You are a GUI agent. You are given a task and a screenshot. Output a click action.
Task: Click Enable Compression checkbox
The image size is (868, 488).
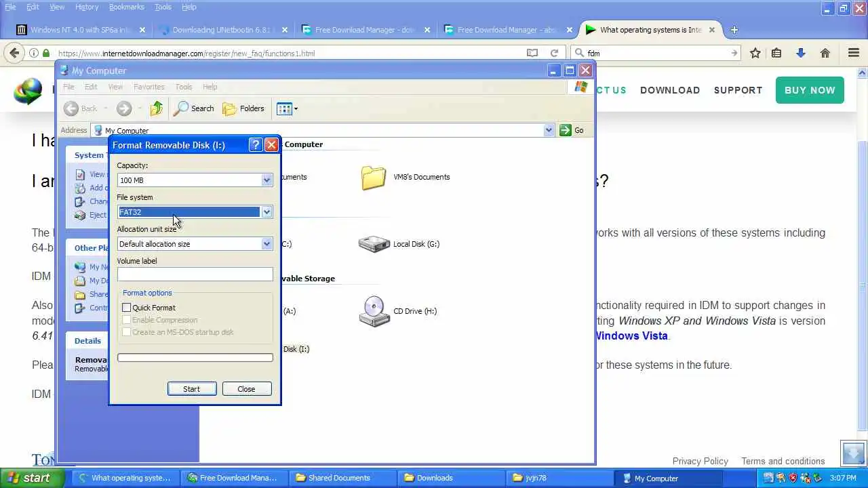tap(126, 320)
